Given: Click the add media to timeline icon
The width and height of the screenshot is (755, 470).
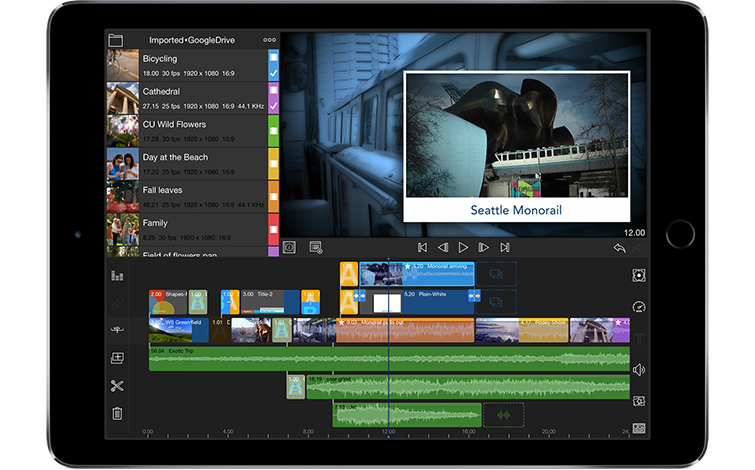Looking at the screenshot, I should pos(117,357).
